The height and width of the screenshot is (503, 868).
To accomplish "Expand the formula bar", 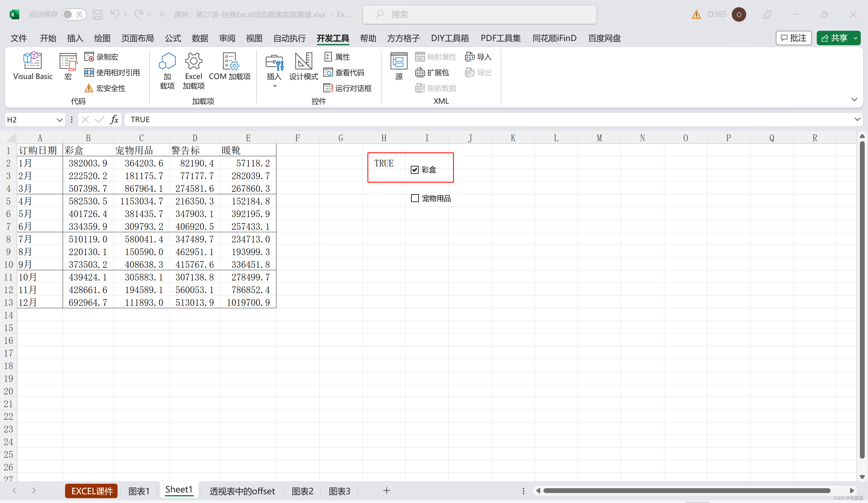I will click(857, 119).
